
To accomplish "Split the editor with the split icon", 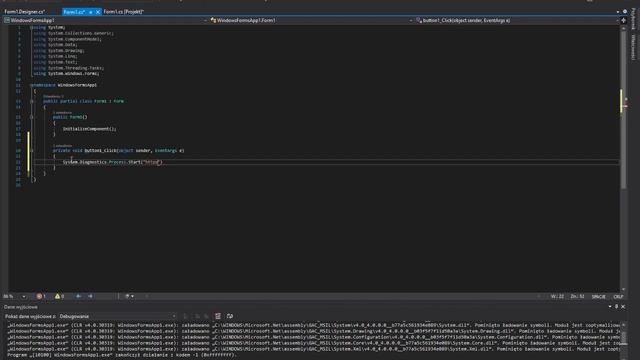I will point(623,20).
